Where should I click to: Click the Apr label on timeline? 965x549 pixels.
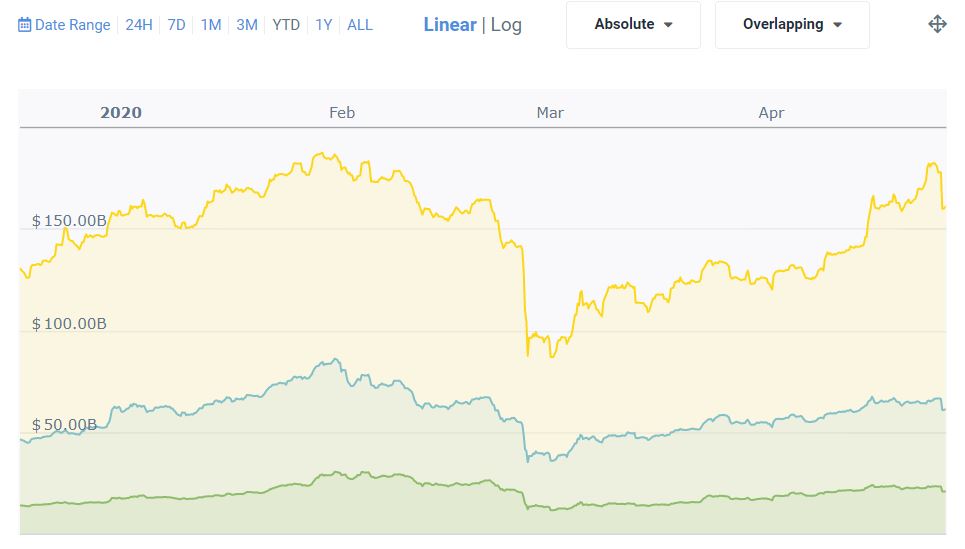pos(771,113)
